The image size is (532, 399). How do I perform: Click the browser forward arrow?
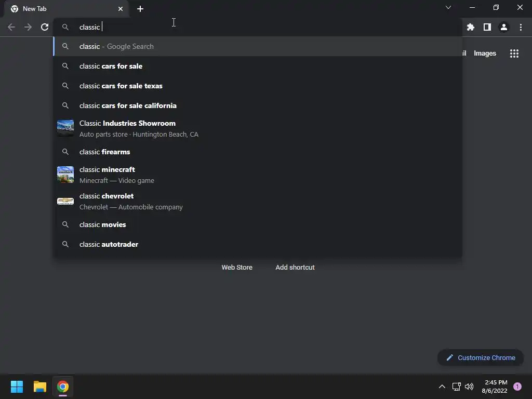[28, 27]
